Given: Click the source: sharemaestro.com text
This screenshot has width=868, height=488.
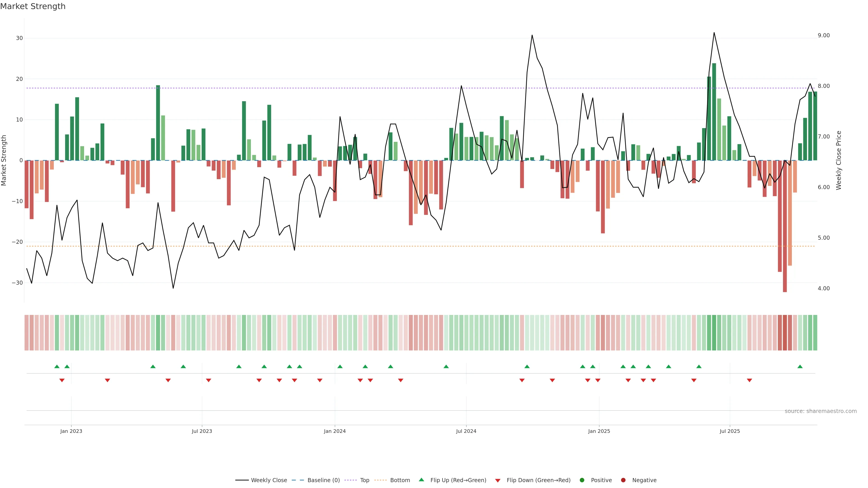Looking at the screenshot, I should [x=821, y=411].
